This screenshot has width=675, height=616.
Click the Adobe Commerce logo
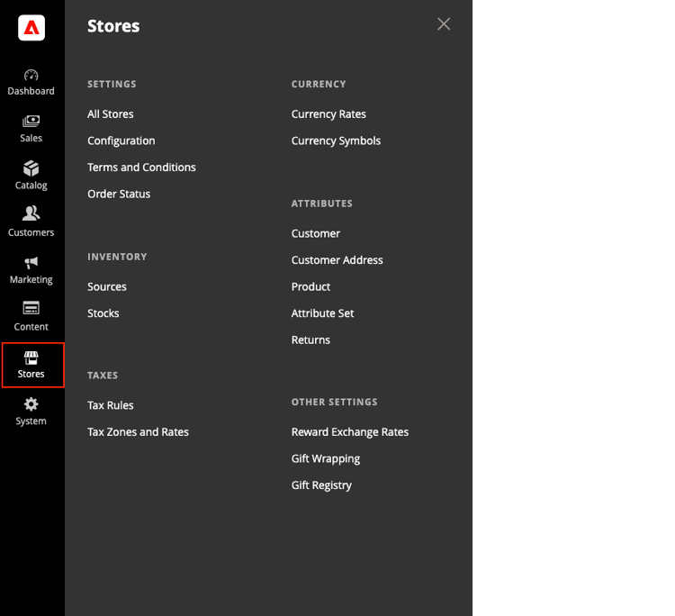31,28
